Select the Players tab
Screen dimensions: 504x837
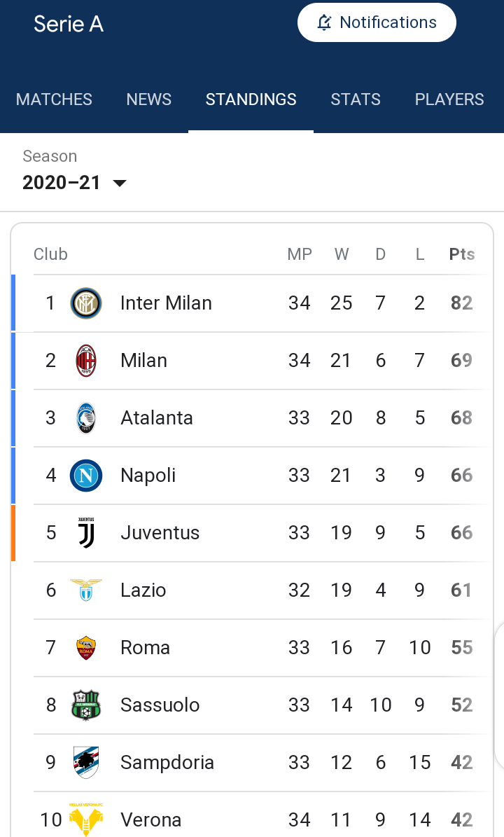pyautogui.click(x=449, y=99)
